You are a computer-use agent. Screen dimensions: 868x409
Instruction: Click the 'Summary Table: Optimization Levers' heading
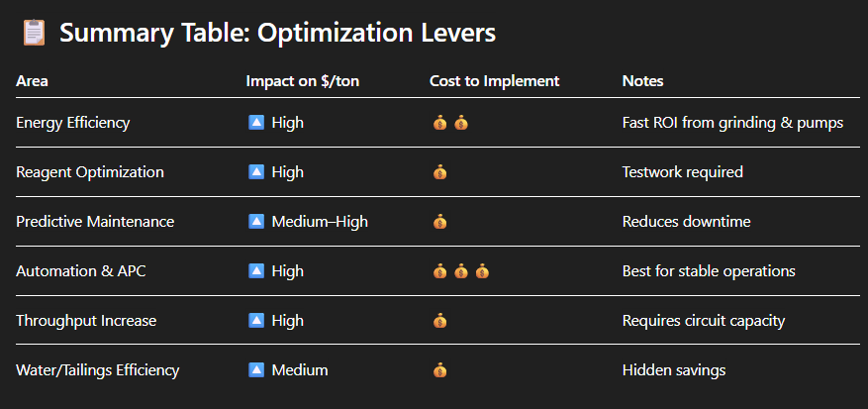coord(277,33)
